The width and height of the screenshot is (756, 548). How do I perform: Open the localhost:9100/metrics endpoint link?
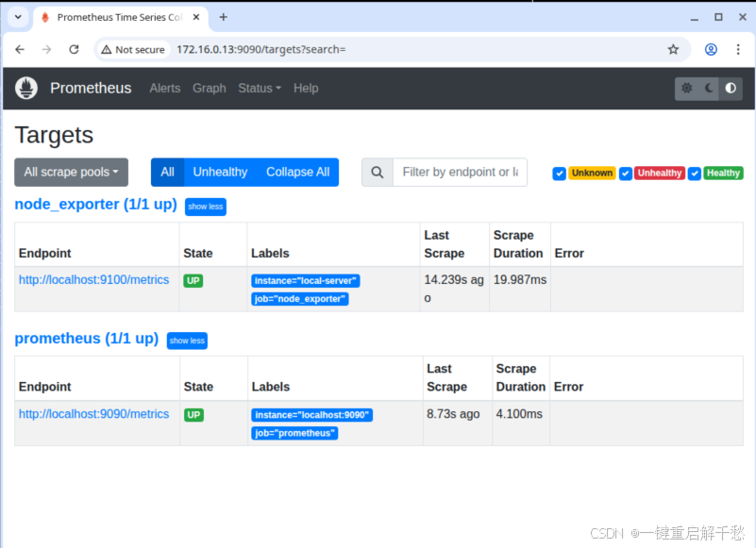pos(94,280)
